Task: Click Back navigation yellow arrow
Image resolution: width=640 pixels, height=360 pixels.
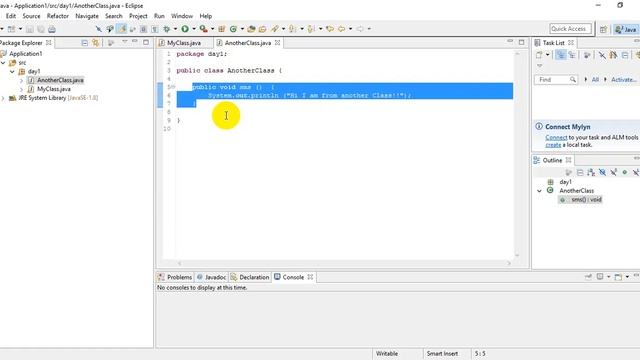Action: pyautogui.click(x=341, y=29)
